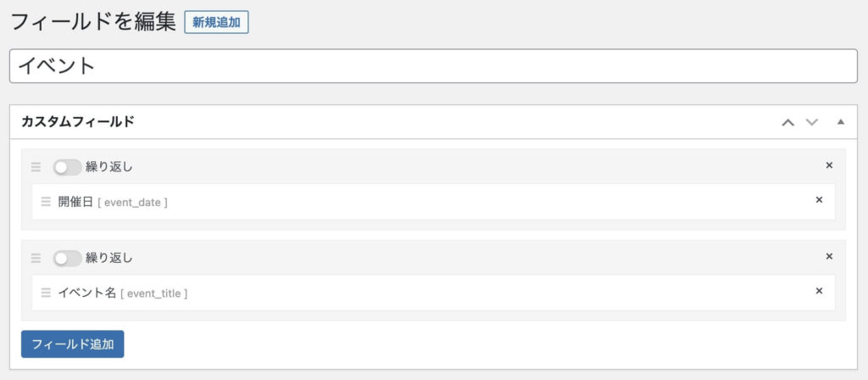Viewport: 868px width, 380px height.
Task: Remove the first 繰り返し group
Action: pyautogui.click(x=829, y=165)
